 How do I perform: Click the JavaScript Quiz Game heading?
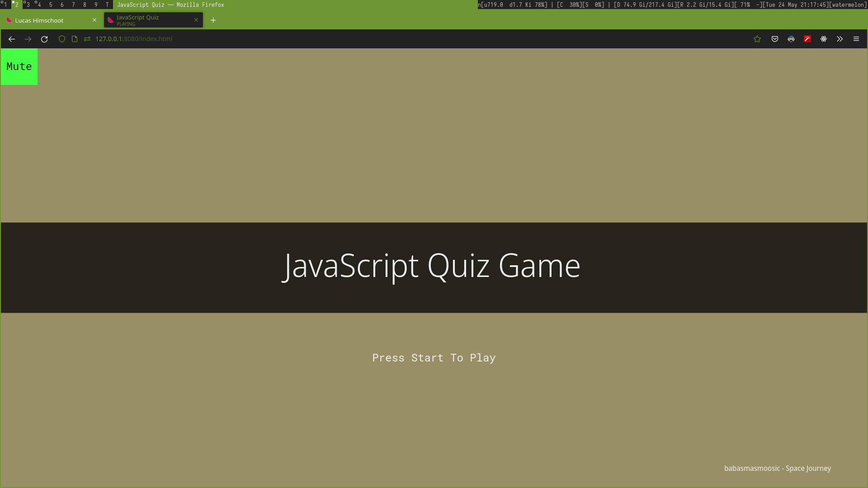point(431,266)
